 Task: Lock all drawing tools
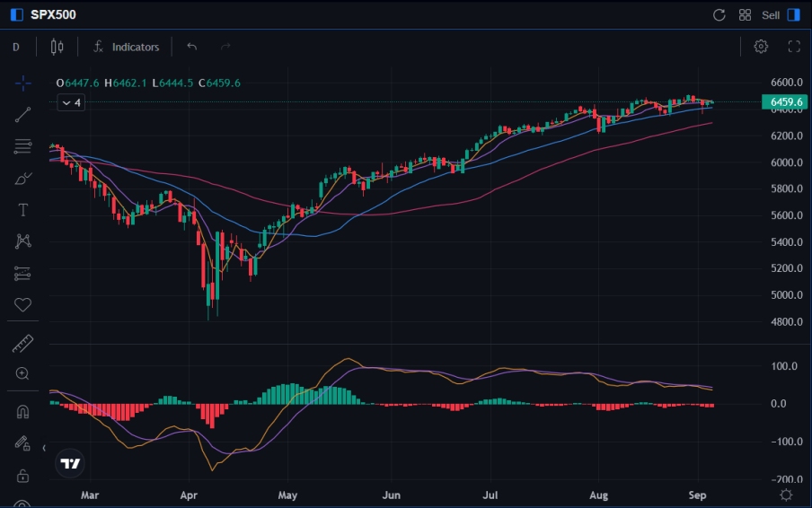point(22,476)
